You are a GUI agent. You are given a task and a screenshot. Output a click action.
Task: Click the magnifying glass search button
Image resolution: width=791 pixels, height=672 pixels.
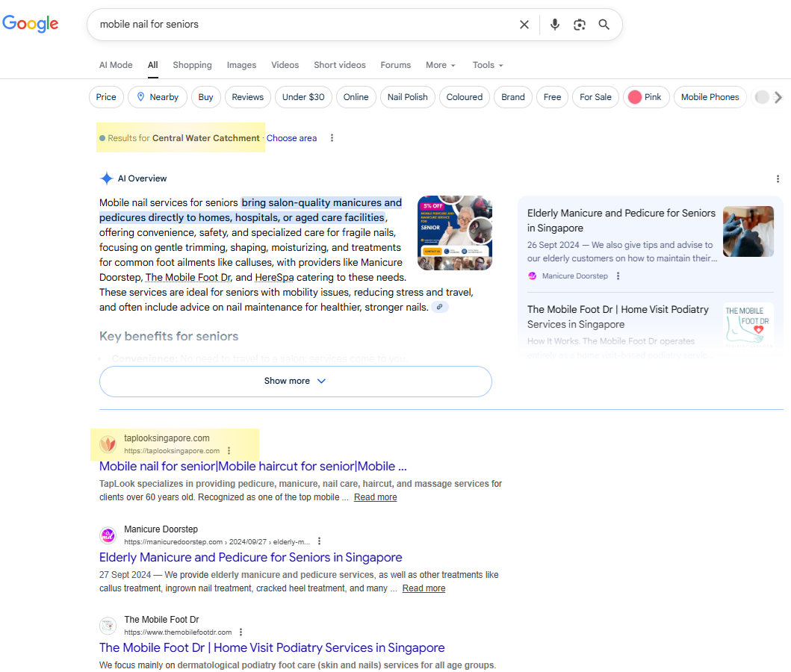point(604,25)
